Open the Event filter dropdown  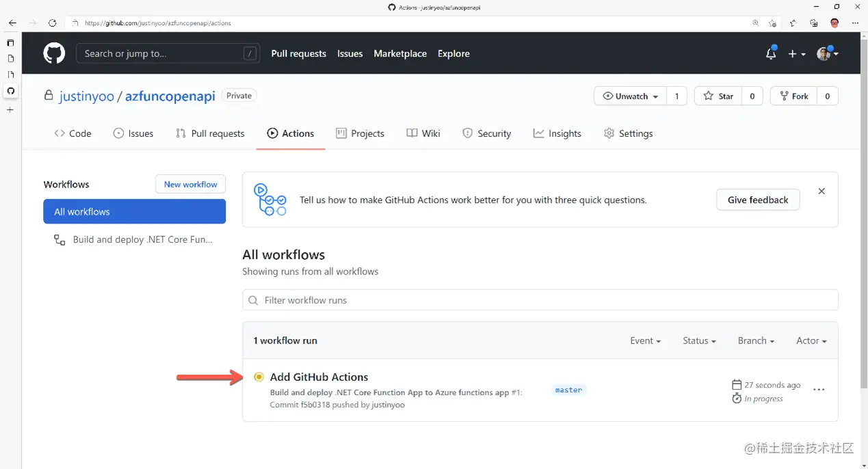pos(645,340)
